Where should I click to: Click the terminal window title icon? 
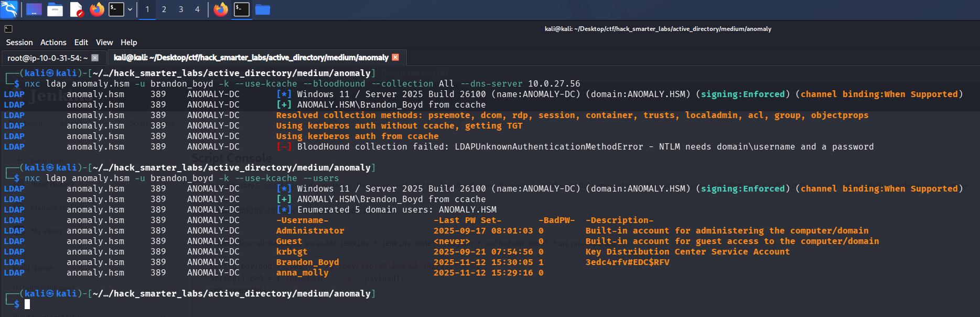(8, 29)
